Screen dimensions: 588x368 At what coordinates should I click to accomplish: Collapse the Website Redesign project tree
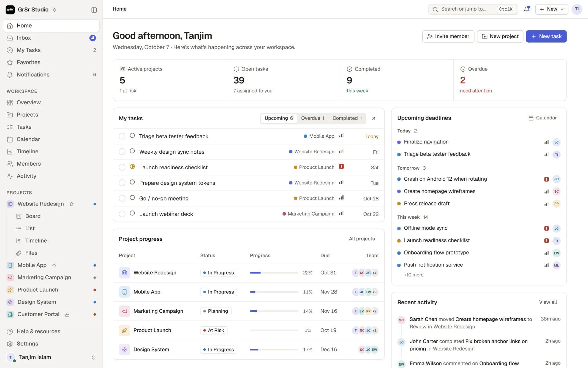pos(10,204)
